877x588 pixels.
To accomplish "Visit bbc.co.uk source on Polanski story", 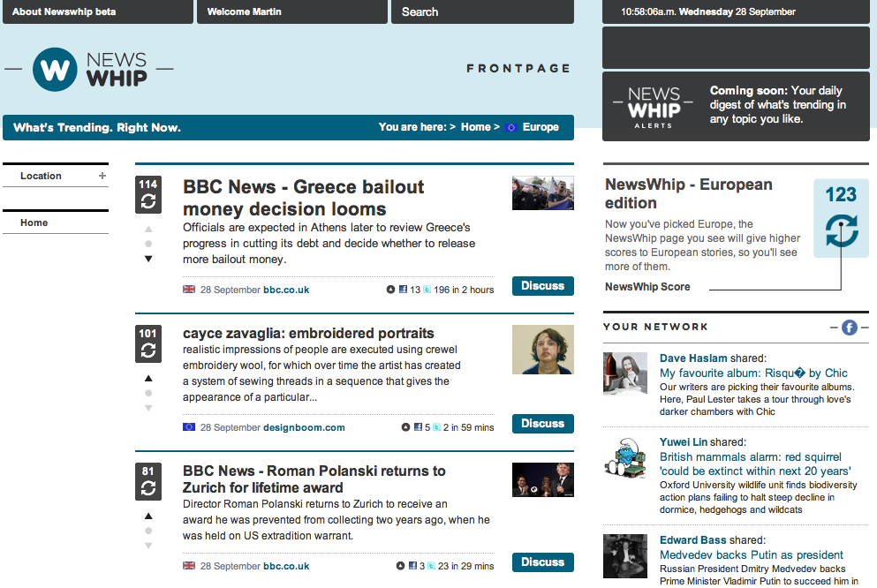I will 286,566.
